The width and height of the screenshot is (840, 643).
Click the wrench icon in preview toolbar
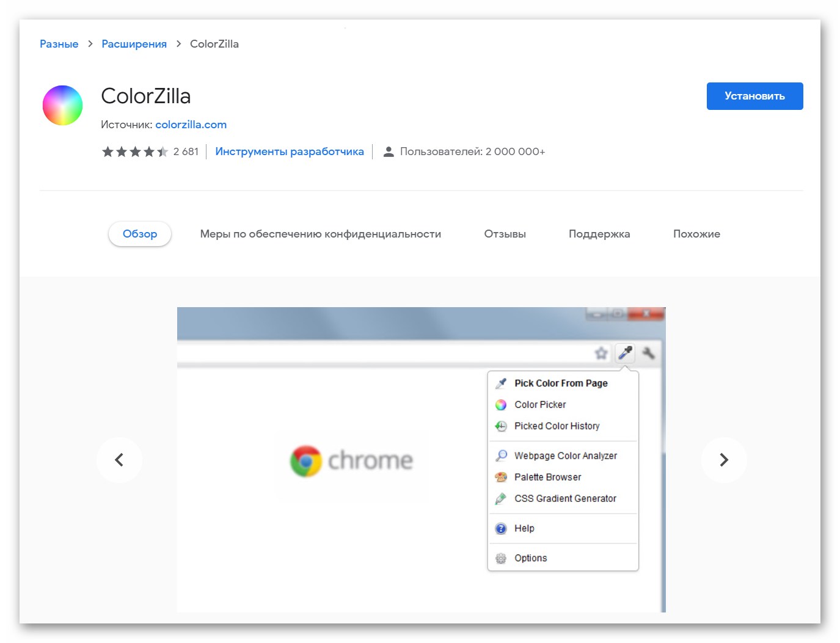[648, 353]
